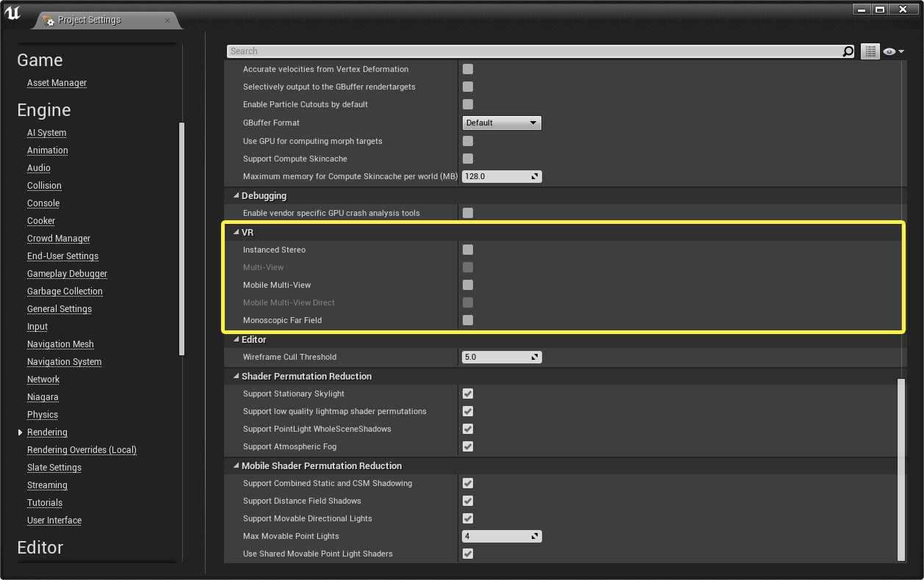This screenshot has width=924, height=580.
Task: Open the Asset Manager settings link
Action: pyautogui.click(x=57, y=83)
